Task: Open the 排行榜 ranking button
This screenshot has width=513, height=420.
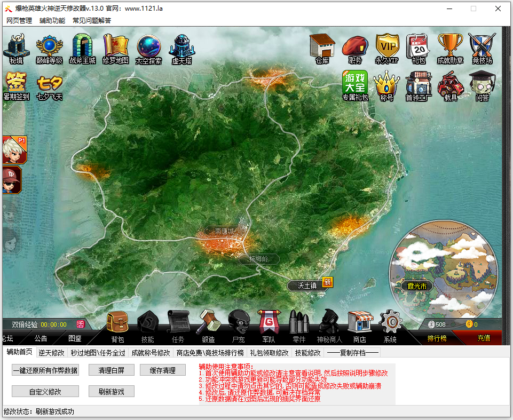Action: 437,338
